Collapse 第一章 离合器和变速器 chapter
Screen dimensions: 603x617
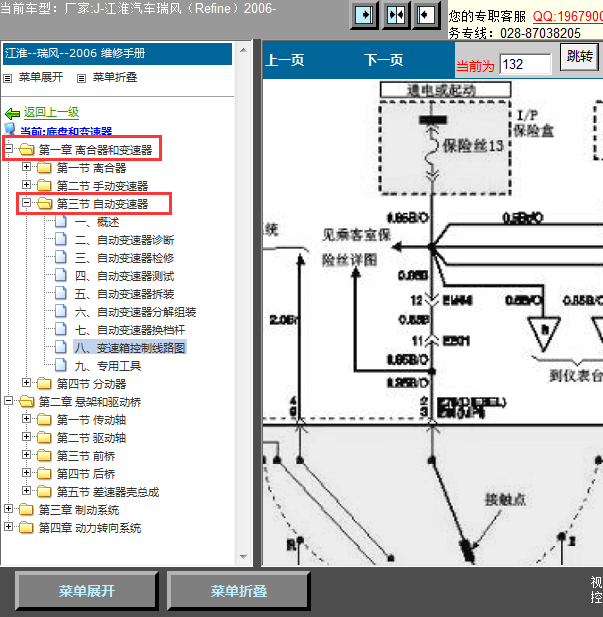9,149
